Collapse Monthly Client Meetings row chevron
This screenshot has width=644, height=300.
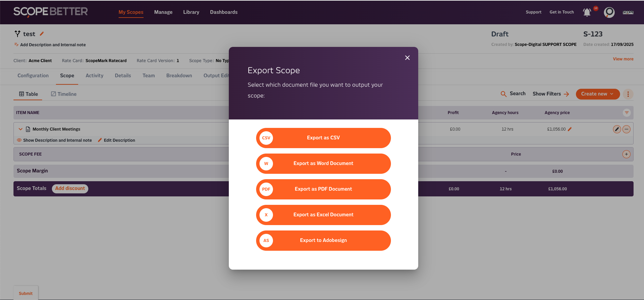pos(21,129)
